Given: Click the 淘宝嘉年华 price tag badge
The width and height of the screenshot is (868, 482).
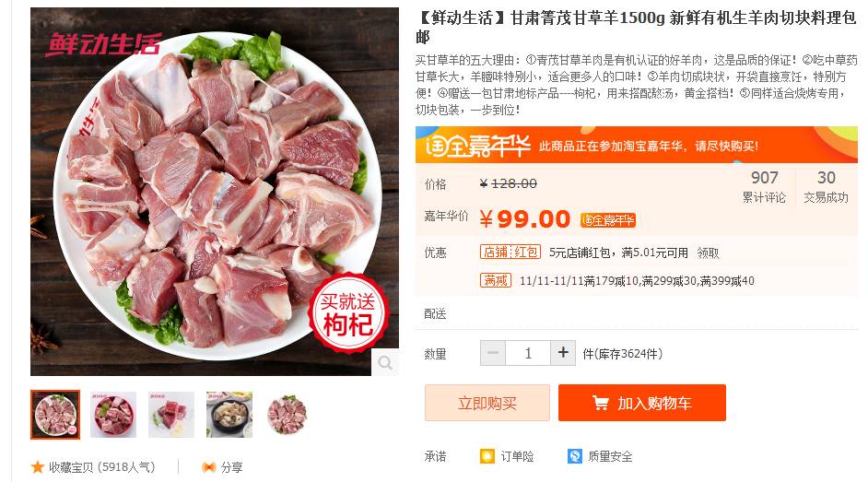Looking at the screenshot, I should (608, 220).
